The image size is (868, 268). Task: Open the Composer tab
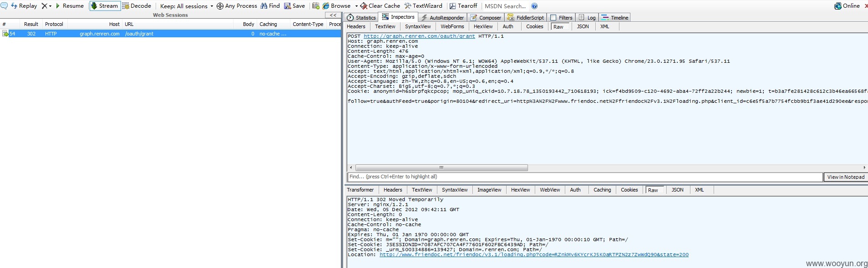click(x=486, y=17)
